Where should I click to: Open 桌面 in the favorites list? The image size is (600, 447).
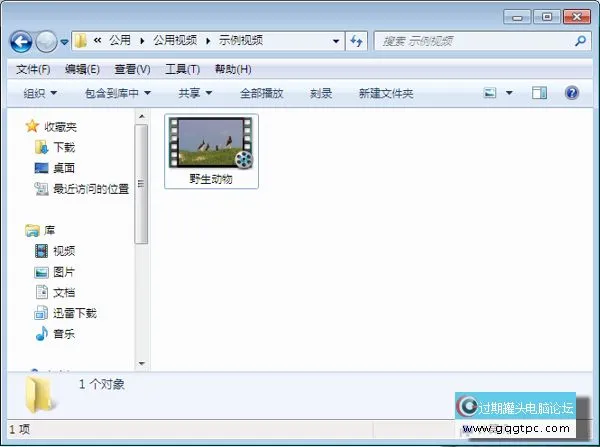coord(54,168)
